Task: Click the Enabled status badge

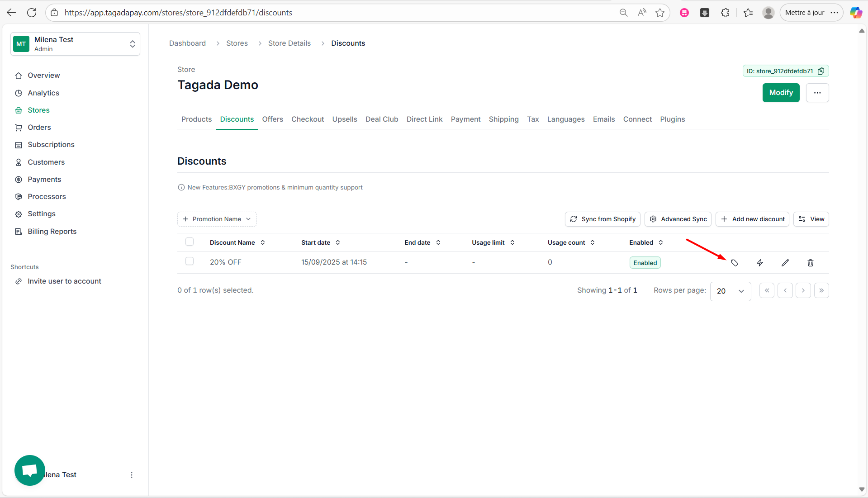Action: pos(645,263)
